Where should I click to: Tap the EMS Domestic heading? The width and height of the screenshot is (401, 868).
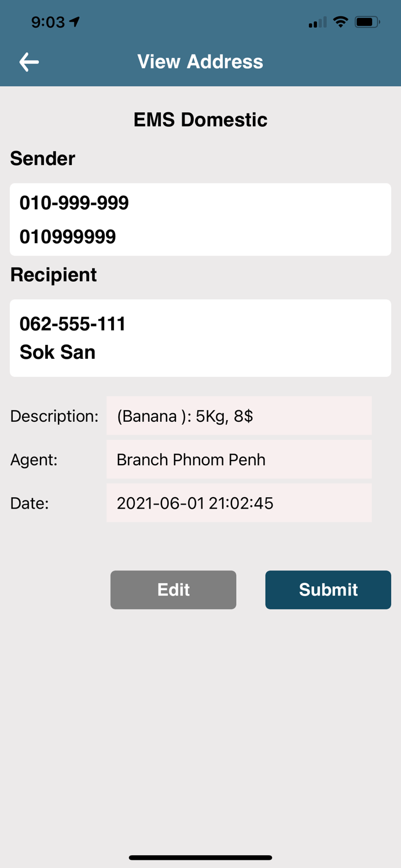click(200, 120)
